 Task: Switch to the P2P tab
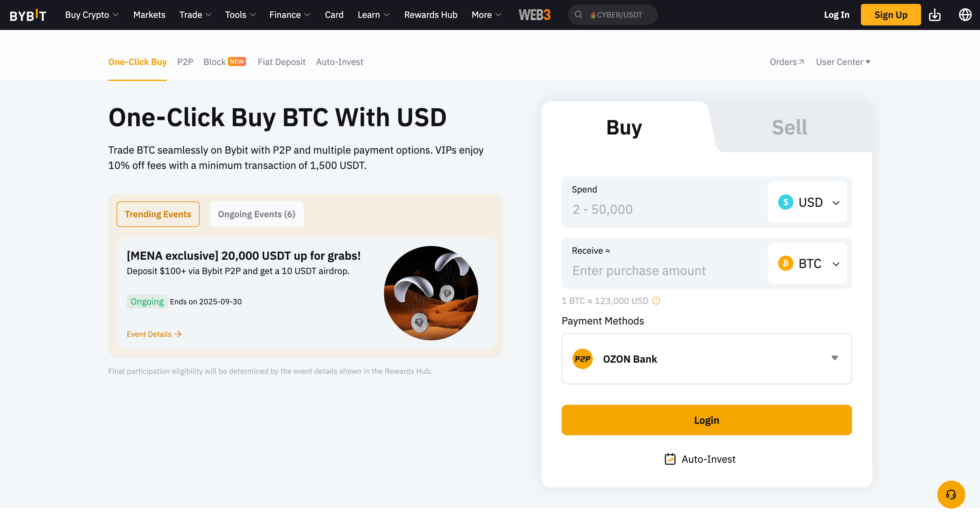[x=185, y=62]
